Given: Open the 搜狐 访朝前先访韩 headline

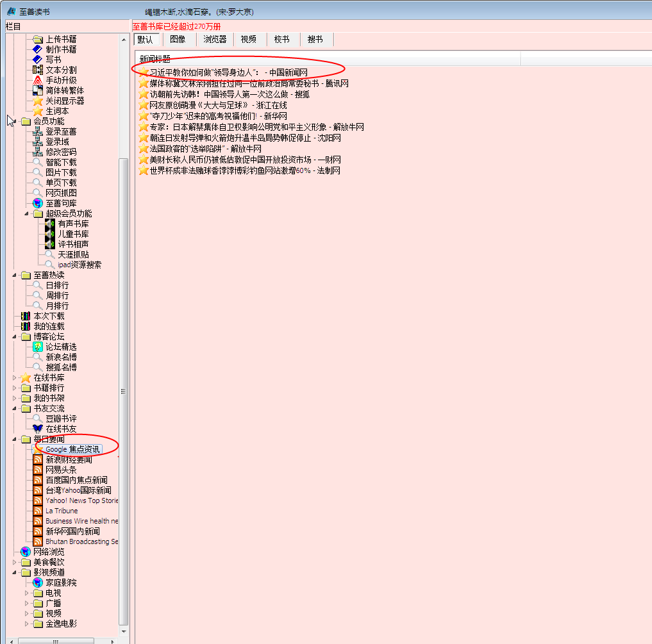Looking at the screenshot, I should (x=230, y=94).
